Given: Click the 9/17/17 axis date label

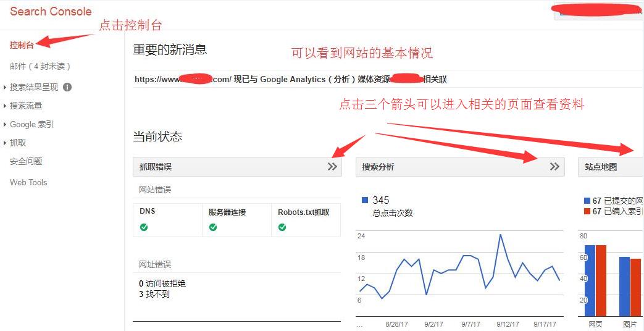Looking at the screenshot, I should tap(545, 324).
